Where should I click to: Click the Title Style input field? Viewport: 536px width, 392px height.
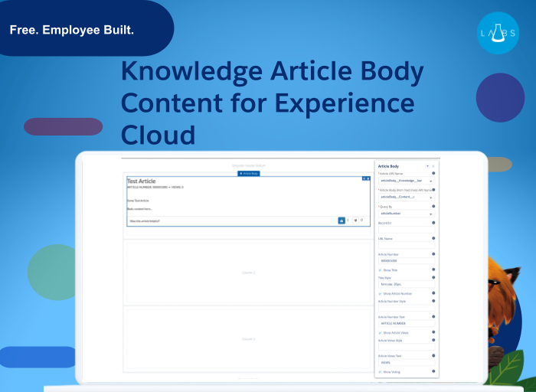(x=406, y=284)
